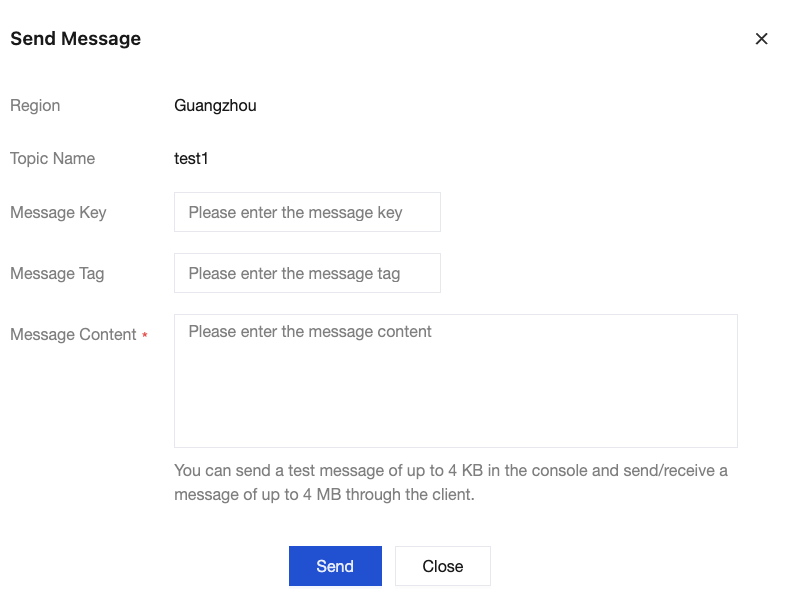This screenshot has height=604, width=790.
Task: Click the 'Please enter the message content' placeholder
Action: [310, 331]
